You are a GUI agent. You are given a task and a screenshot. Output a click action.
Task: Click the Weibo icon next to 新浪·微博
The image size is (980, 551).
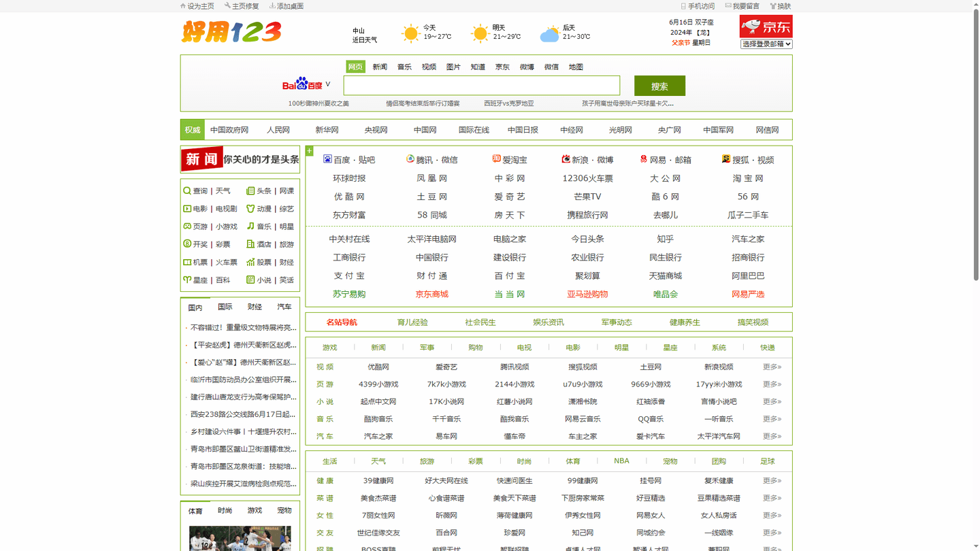pyautogui.click(x=566, y=158)
